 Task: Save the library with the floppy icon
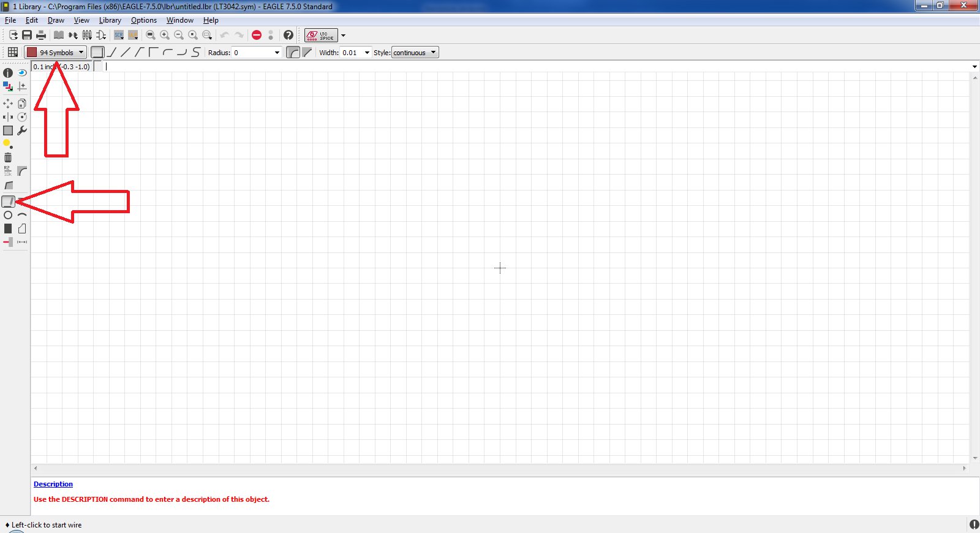pyautogui.click(x=27, y=36)
